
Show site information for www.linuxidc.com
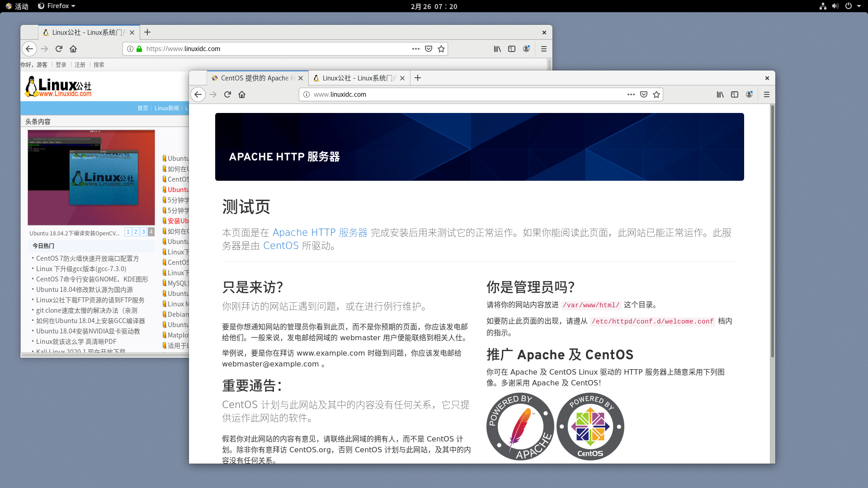[307, 94]
